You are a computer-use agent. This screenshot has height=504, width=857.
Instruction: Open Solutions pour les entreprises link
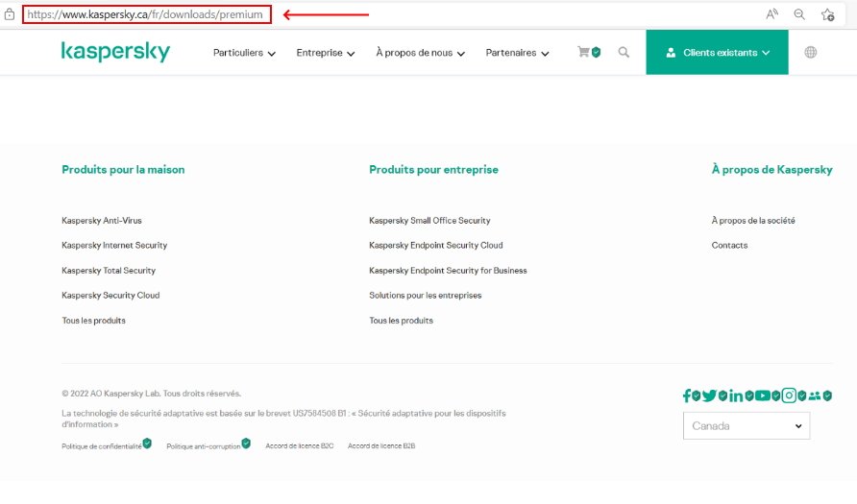(426, 296)
